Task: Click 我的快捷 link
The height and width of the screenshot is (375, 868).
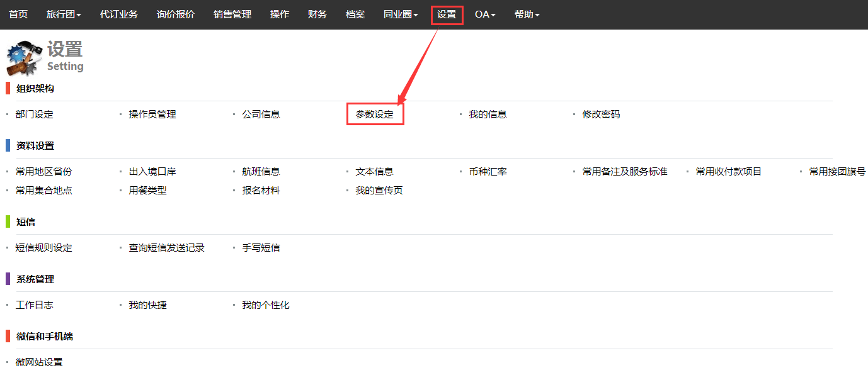Action: (148, 305)
